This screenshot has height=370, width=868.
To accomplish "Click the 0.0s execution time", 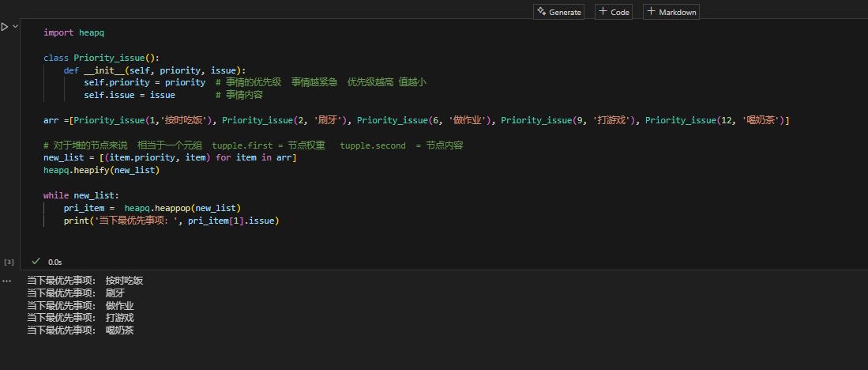I will click(x=55, y=262).
